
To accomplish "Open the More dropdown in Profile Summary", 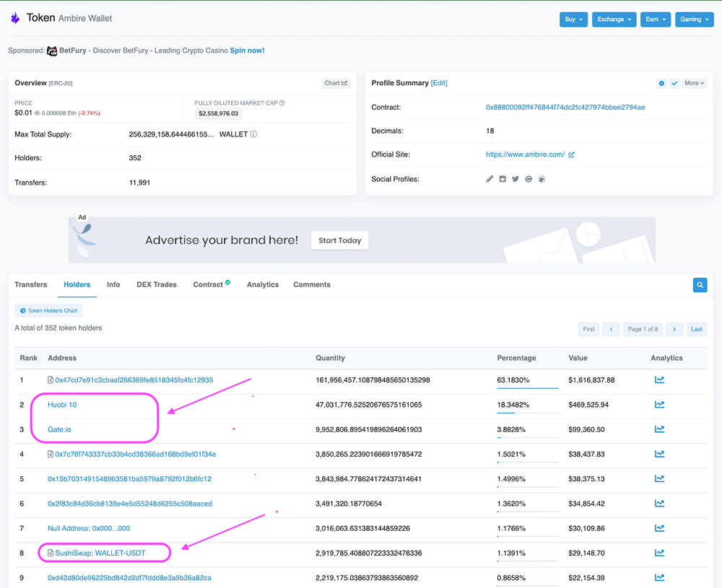I will (x=695, y=83).
